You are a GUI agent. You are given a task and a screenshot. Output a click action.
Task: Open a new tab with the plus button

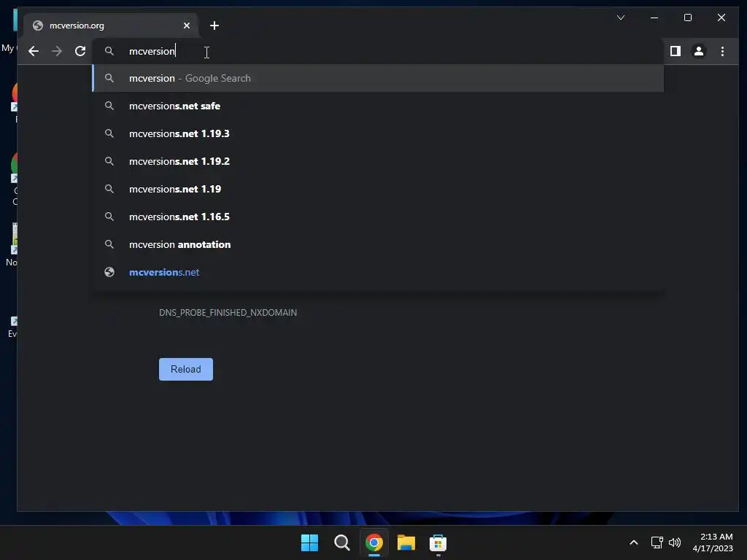214,26
